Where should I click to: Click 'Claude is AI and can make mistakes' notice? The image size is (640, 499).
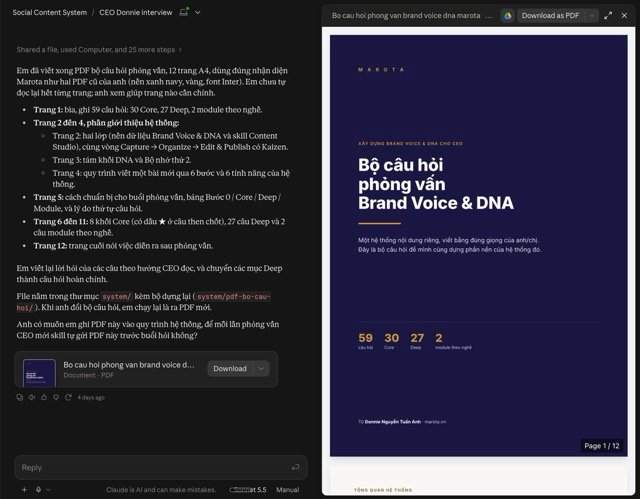coord(161,490)
